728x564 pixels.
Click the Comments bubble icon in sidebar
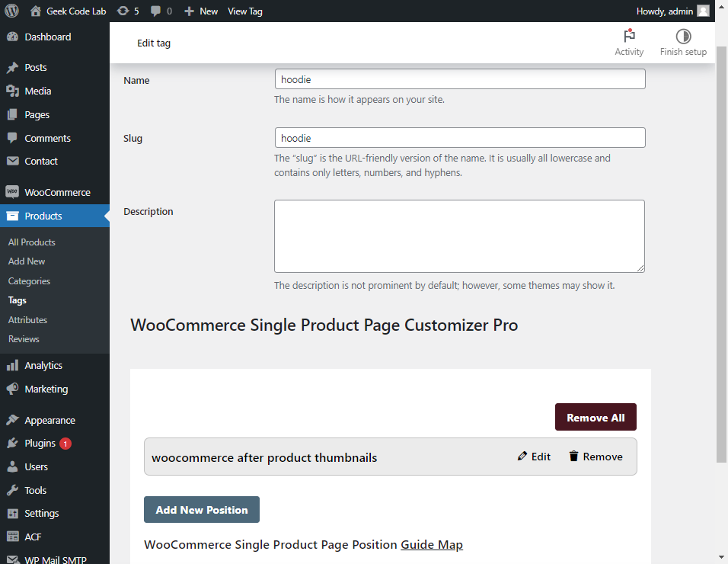12,138
